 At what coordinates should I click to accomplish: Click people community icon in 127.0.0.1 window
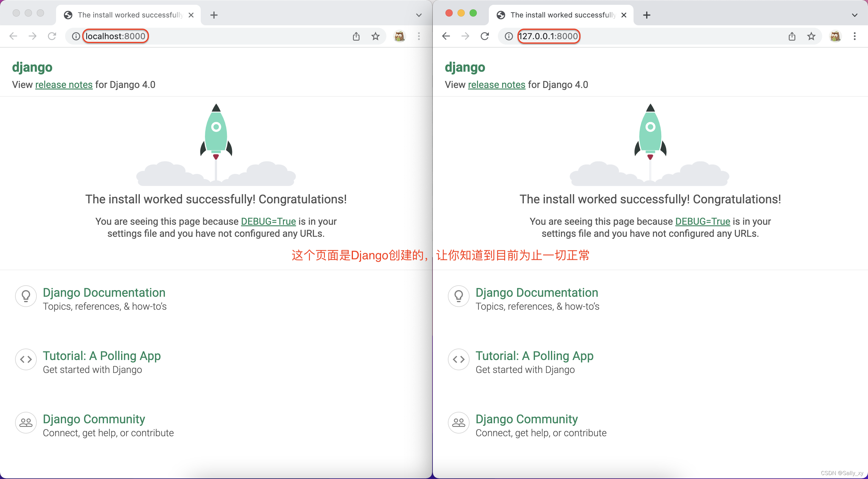(x=459, y=423)
